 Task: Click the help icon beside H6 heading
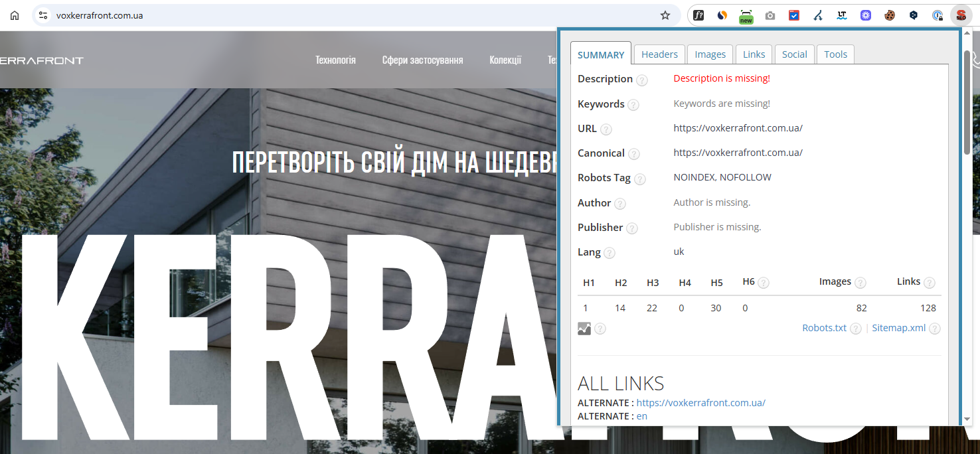pyautogui.click(x=764, y=283)
